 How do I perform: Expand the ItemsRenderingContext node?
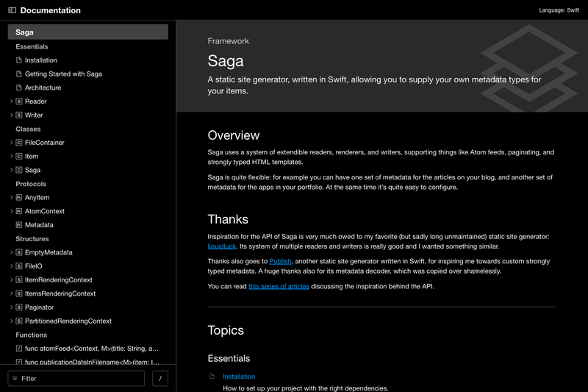[12, 293]
